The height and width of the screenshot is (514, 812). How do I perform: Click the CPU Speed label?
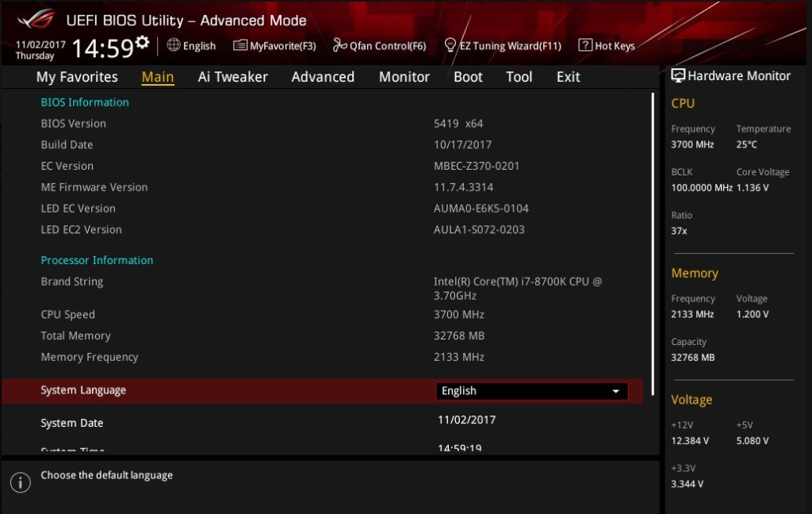tap(68, 315)
